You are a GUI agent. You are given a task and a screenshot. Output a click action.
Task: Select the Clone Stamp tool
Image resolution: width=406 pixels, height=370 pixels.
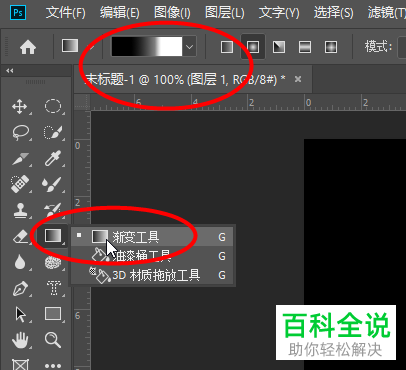[20, 210]
